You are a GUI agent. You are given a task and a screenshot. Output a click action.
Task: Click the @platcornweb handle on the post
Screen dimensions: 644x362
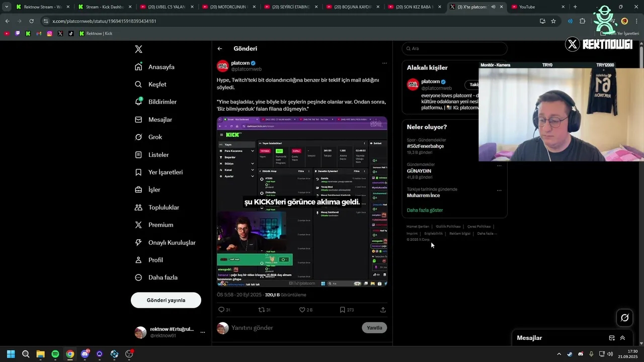coord(247,69)
